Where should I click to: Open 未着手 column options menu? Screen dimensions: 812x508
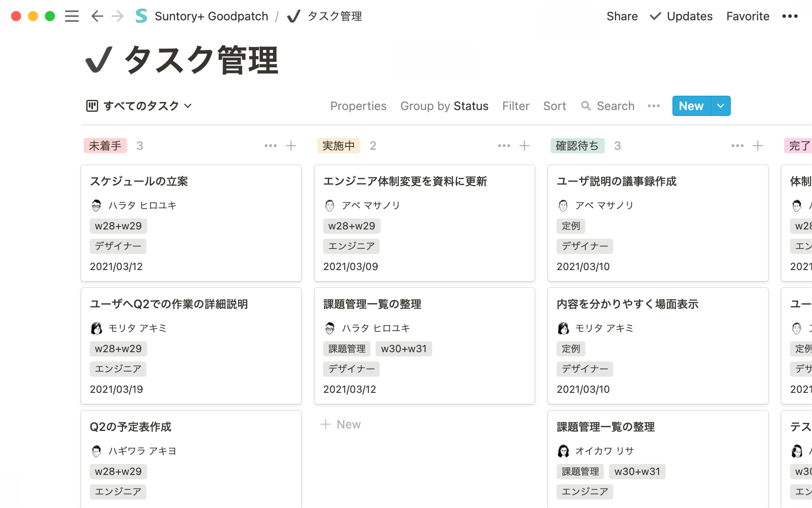point(271,146)
